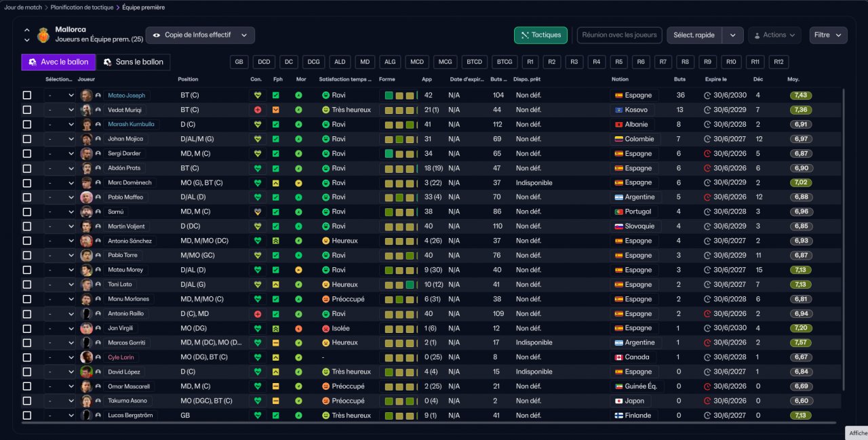Open the Filtre dropdown
This screenshot has height=440, width=868.
pos(829,35)
